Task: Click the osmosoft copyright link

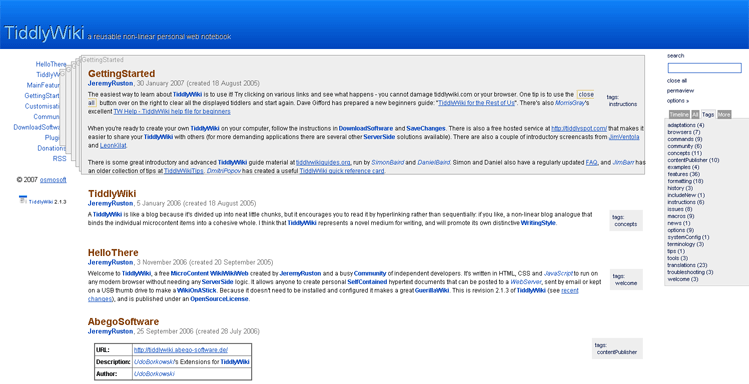Action: coord(53,180)
